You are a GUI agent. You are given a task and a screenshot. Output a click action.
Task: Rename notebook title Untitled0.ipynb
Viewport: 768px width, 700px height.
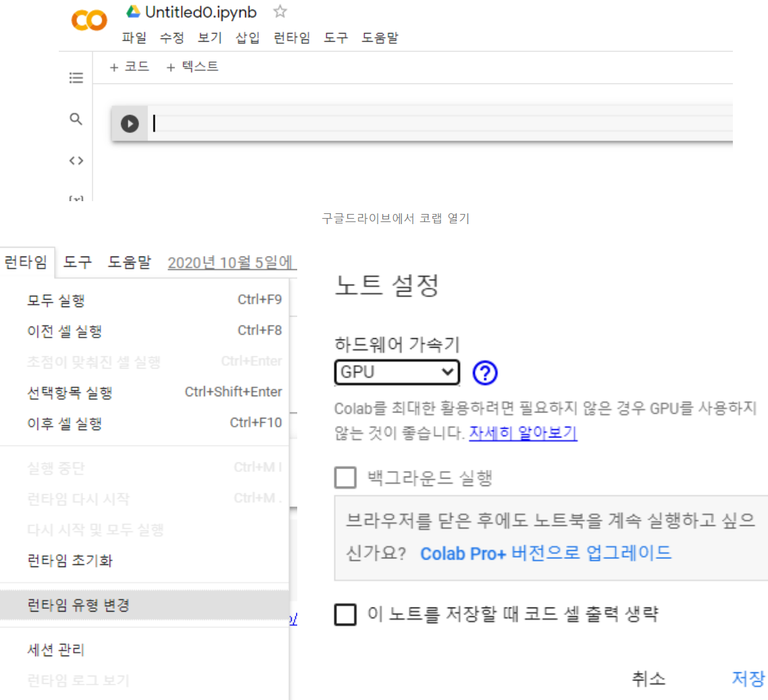point(201,12)
